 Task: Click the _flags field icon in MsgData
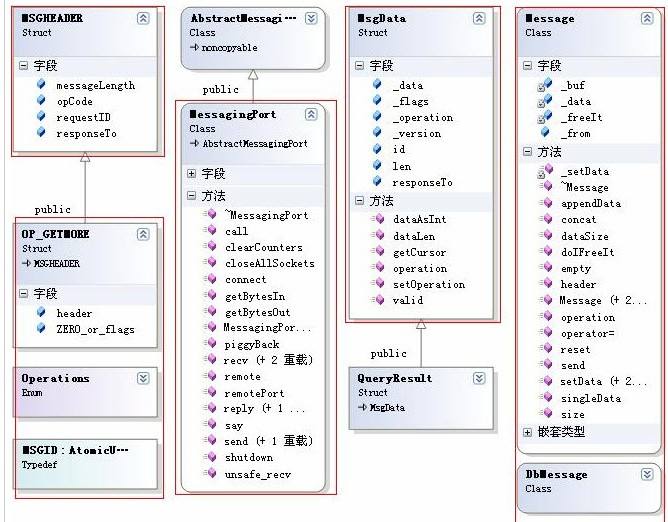pos(377,100)
